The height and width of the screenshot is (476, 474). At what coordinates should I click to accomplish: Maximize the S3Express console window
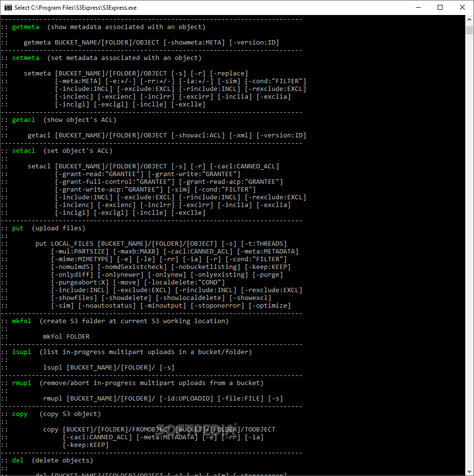pyautogui.click(x=440, y=8)
